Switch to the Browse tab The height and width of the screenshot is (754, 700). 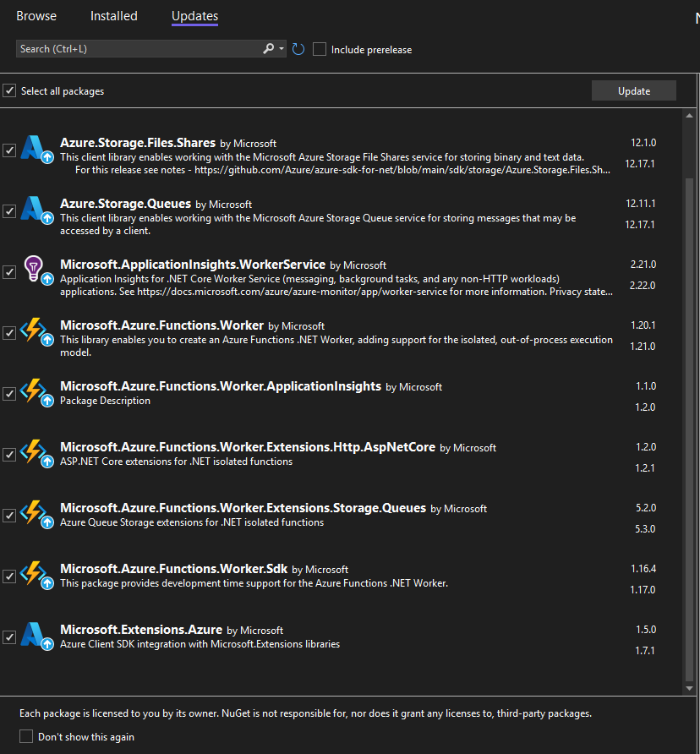click(x=36, y=15)
